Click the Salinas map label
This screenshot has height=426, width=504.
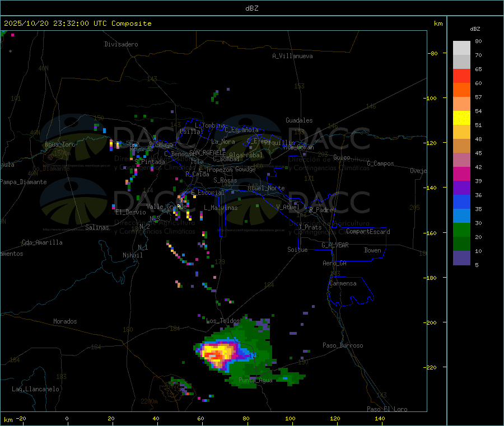point(97,227)
